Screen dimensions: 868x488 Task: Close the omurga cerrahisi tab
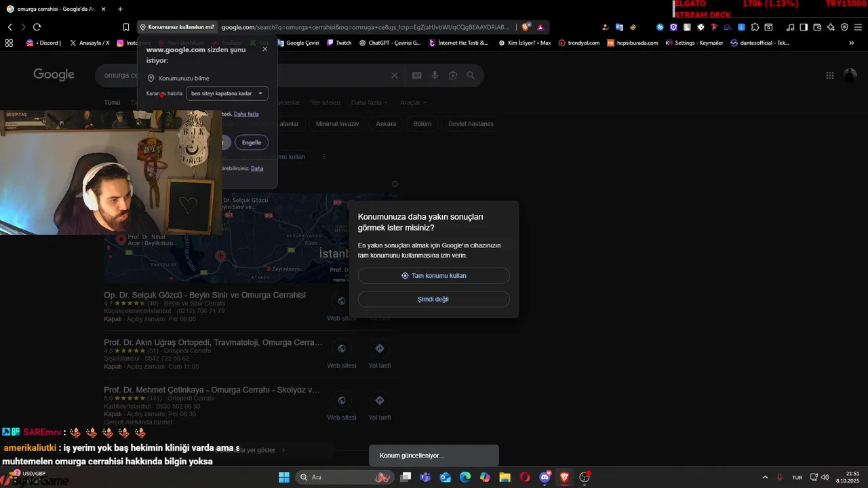(104, 9)
